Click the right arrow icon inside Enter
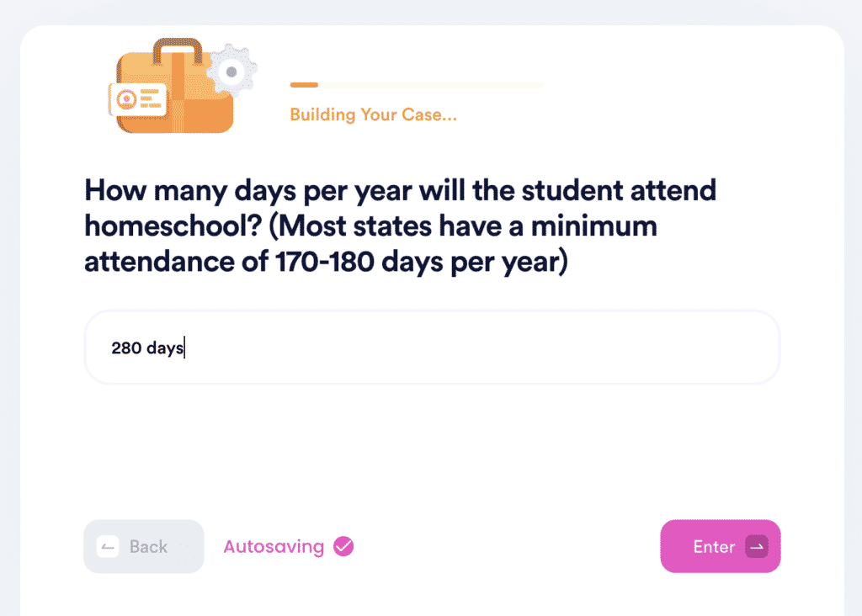The height and width of the screenshot is (616, 862). coord(757,547)
